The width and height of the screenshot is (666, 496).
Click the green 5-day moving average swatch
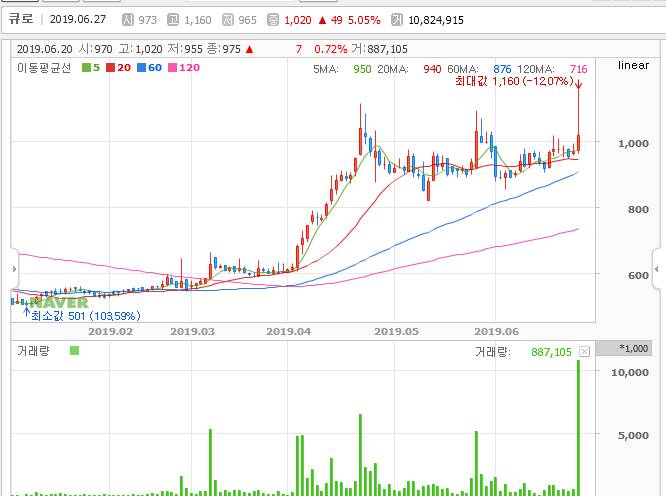[86, 68]
